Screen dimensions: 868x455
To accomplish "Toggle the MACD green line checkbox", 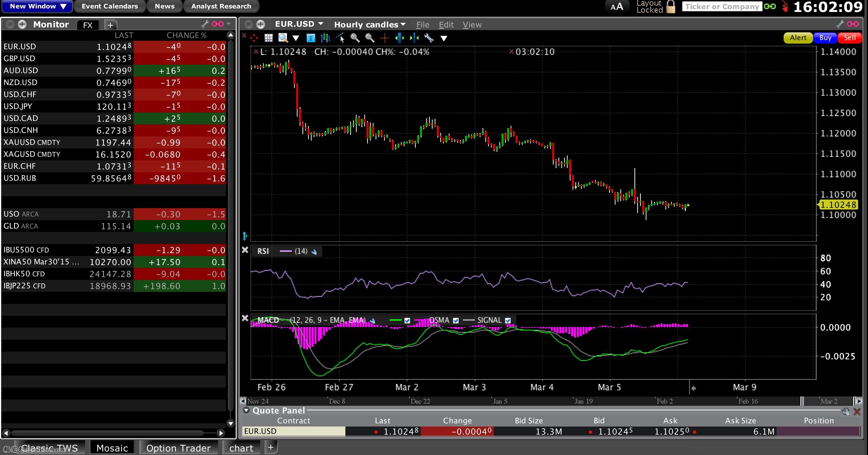I will point(407,321).
